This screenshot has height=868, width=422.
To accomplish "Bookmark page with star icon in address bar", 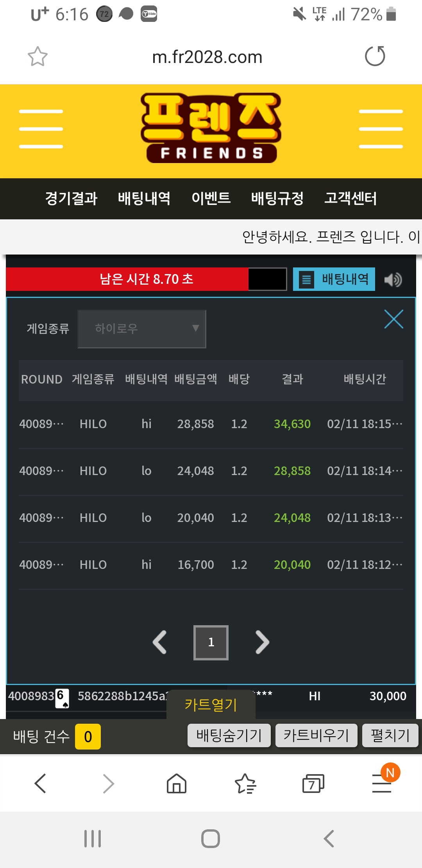I will tap(38, 57).
